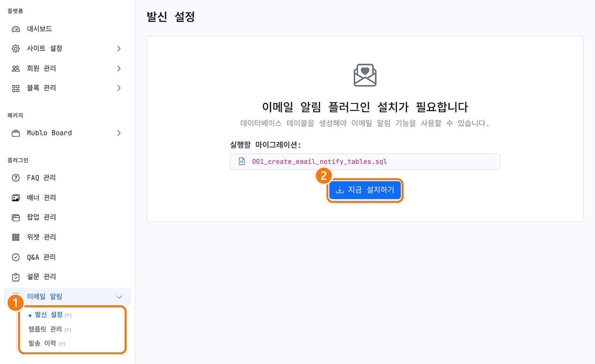Click the 위젯 관리 dots-grid icon
The width and height of the screenshot is (595, 364).
click(16, 237)
